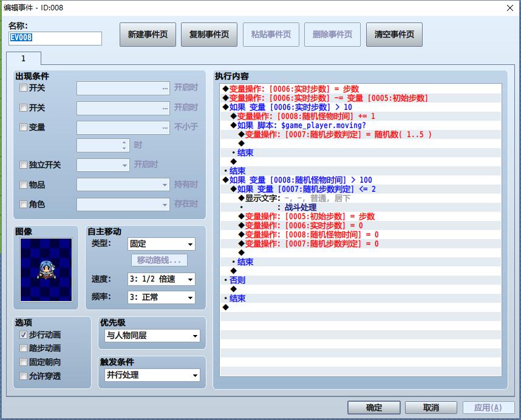The height and width of the screenshot is (420, 521).
Task: Select line [0008:随机怪物时间] += 1
Action: (361, 116)
